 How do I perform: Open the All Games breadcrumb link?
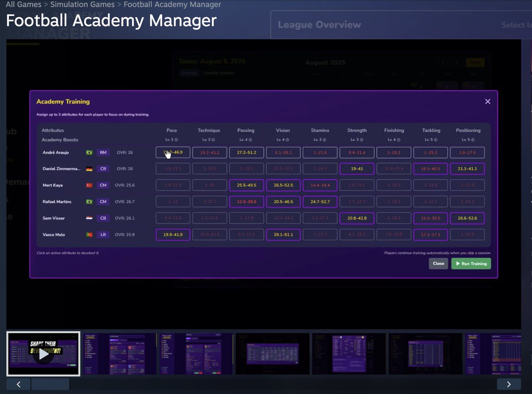(24, 5)
